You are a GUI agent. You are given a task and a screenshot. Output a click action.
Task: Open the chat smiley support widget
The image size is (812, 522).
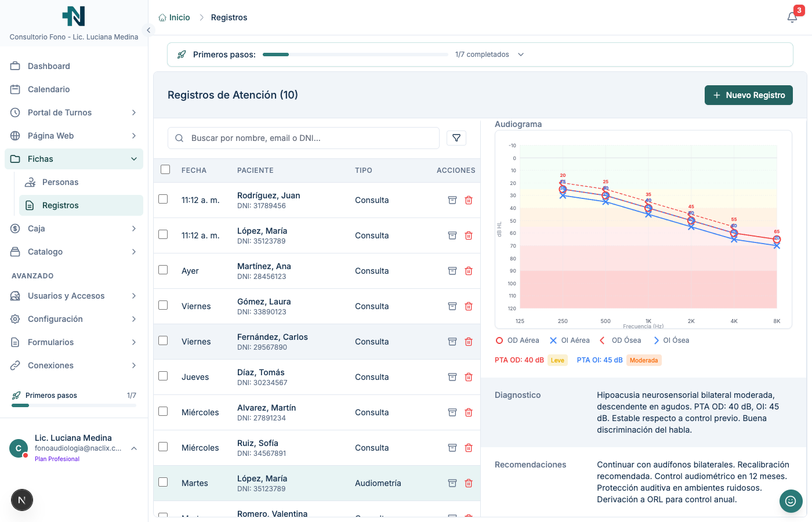tap(791, 501)
